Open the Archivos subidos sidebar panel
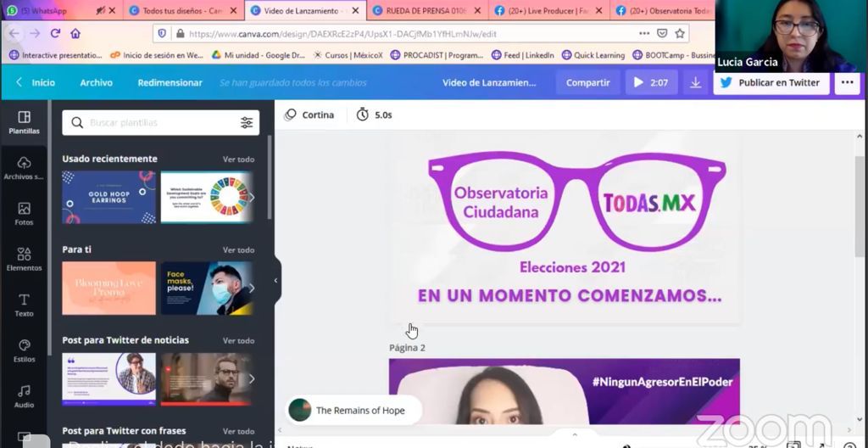This screenshot has width=868, height=448. (24, 169)
